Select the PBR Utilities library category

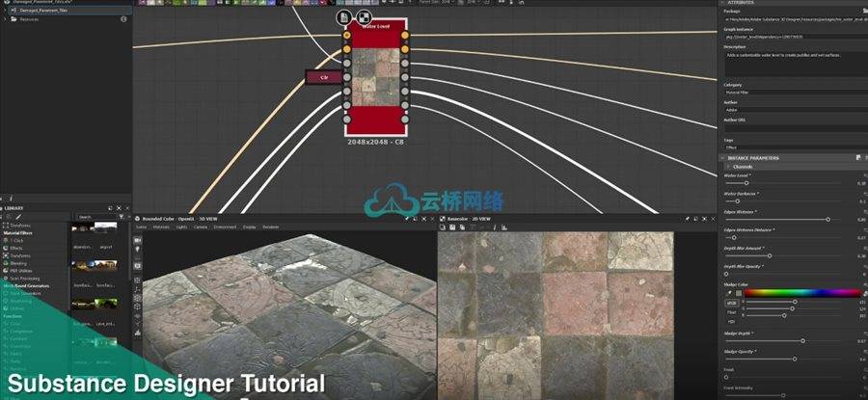click(x=21, y=271)
